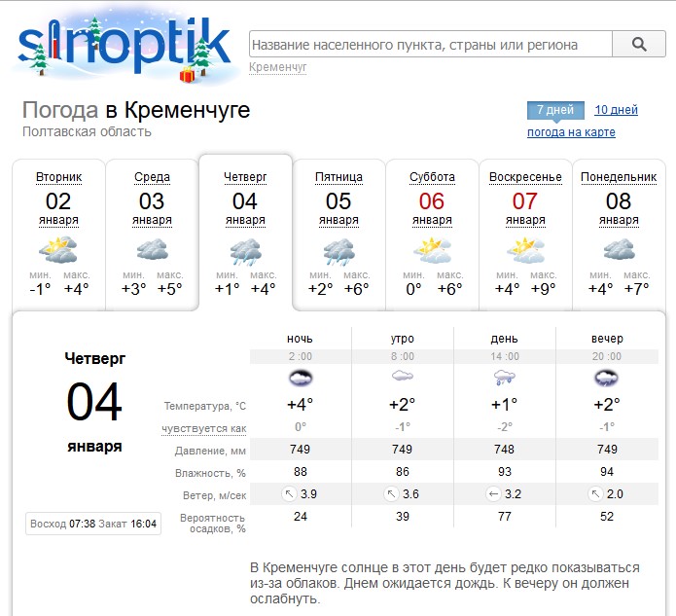Select the 7 дней forecast tab
This screenshot has height=616, width=676.
[555, 110]
